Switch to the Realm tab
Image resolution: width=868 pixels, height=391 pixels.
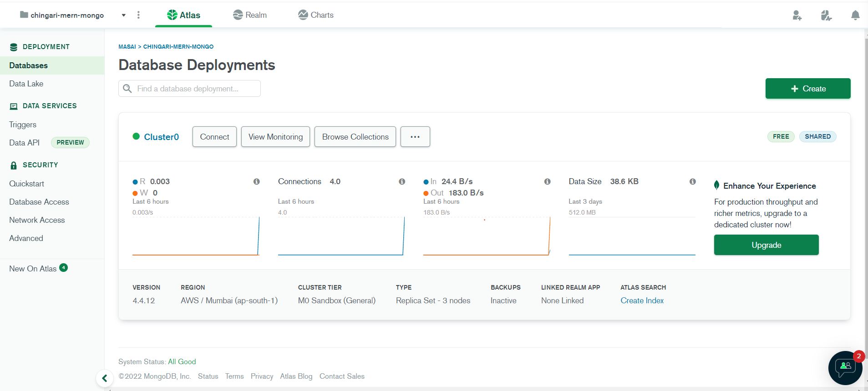coord(250,15)
